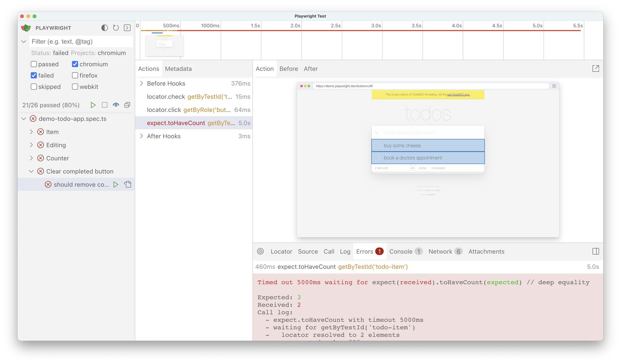
Task: Collapse the Clear completed button group
Action: point(31,171)
